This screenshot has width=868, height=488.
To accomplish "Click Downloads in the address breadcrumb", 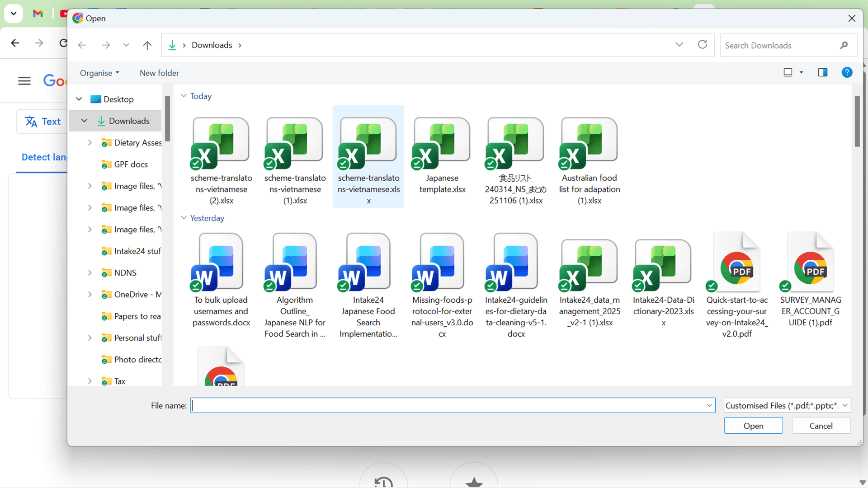I will 212,45.
